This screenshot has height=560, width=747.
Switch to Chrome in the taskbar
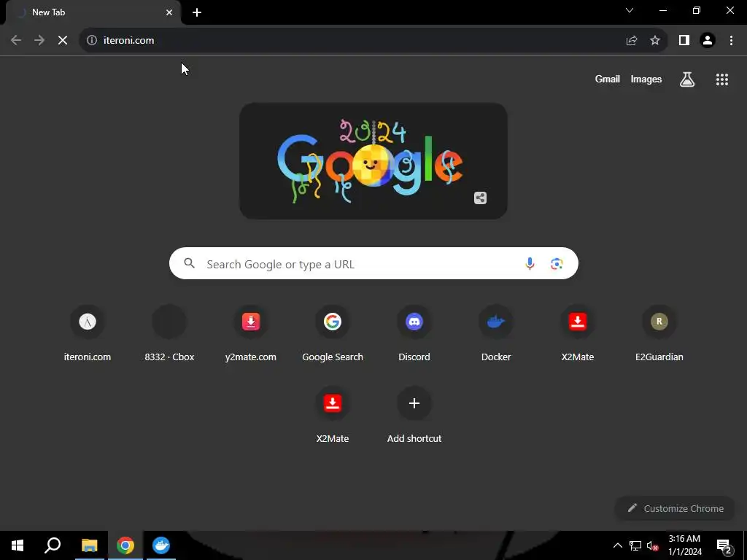pyautogui.click(x=125, y=545)
